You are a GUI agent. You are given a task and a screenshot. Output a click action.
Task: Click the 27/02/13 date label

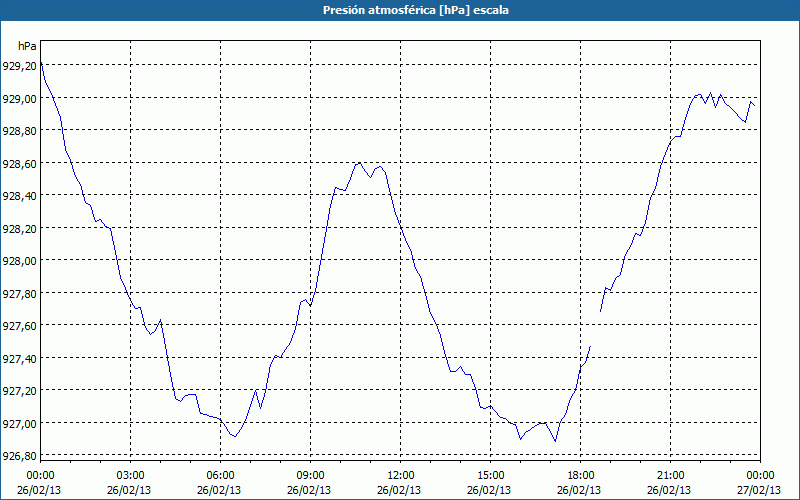coord(759,490)
